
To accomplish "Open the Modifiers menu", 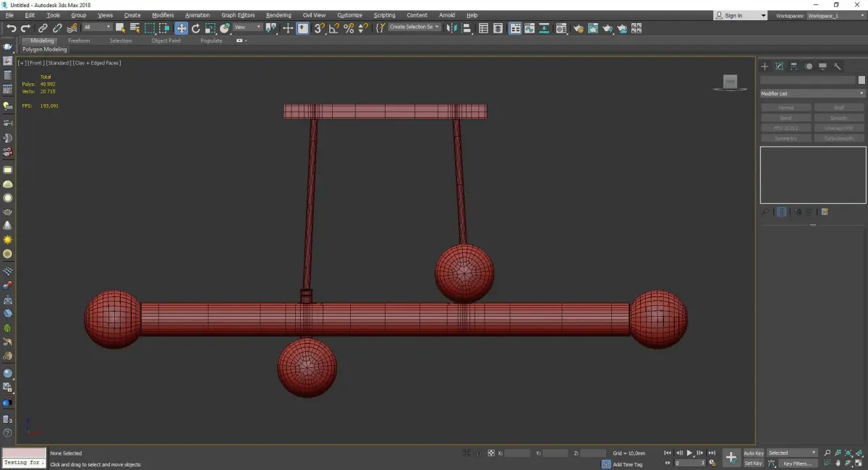I will click(163, 15).
